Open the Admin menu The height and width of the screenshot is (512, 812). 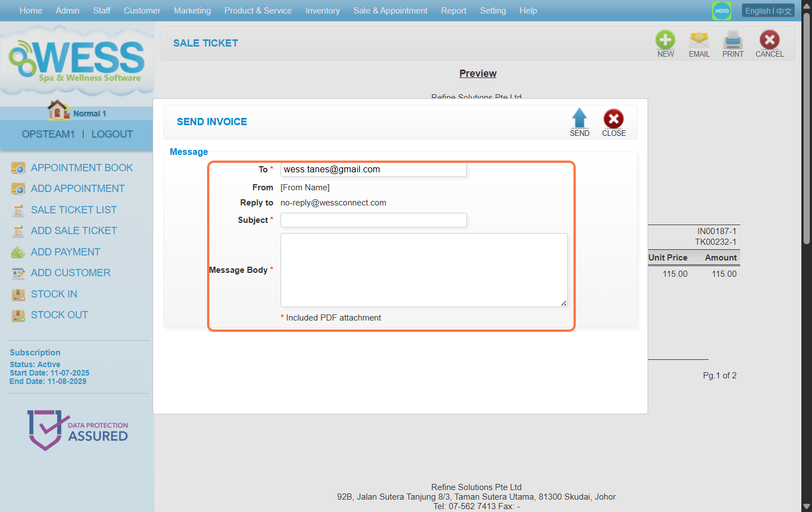point(67,11)
